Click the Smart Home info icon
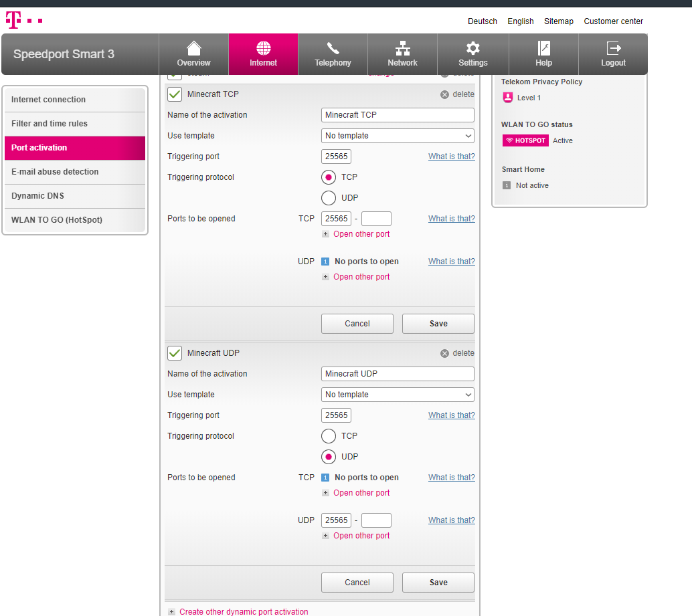 [x=507, y=185]
